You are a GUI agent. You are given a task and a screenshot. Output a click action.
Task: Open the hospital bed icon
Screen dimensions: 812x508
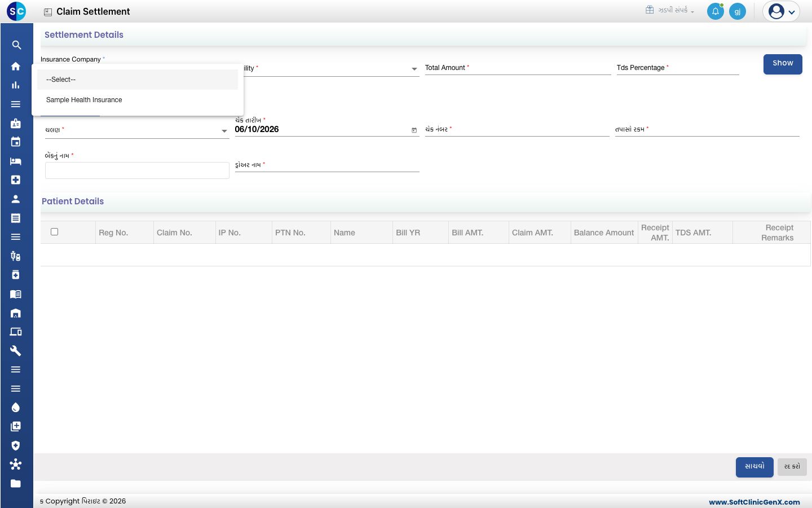point(16,161)
